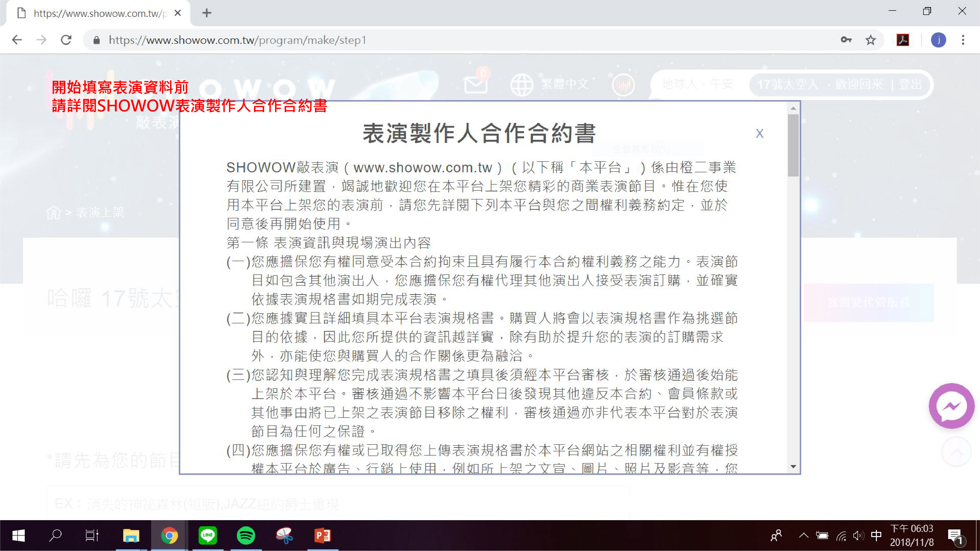The width and height of the screenshot is (980, 551).
Task: Click the dialog title 表演製作人合作合約書
Action: [479, 133]
